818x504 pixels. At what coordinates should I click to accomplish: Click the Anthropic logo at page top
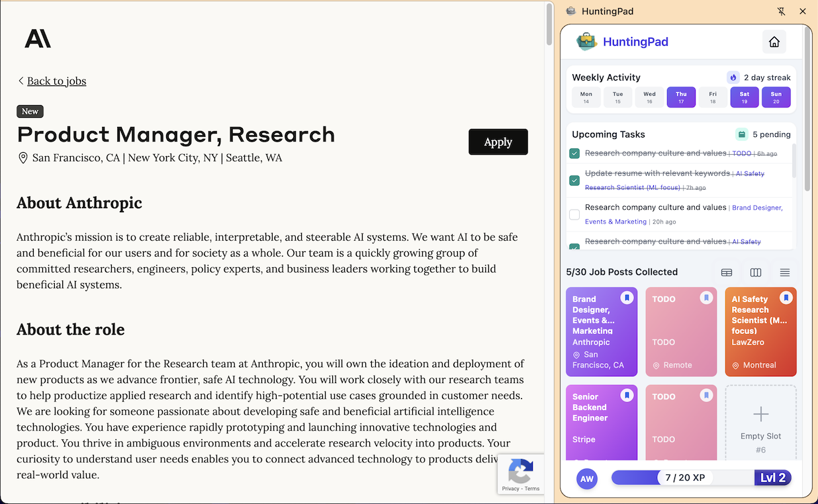click(x=38, y=38)
